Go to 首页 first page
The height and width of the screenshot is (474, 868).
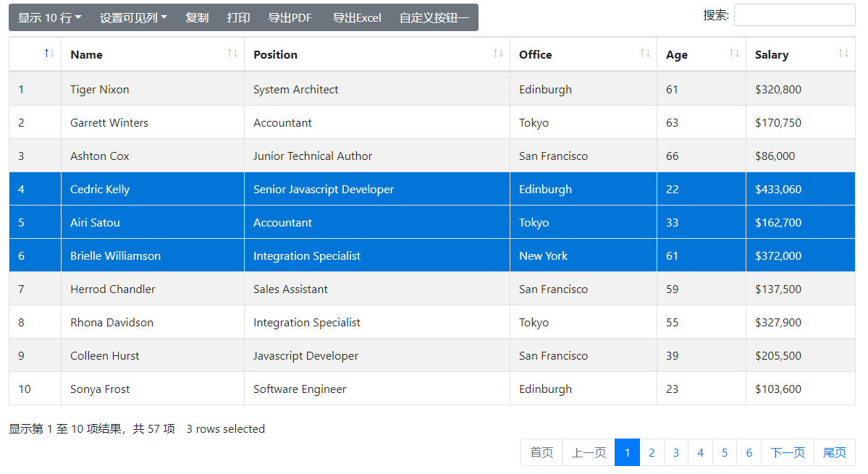(x=542, y=452)
